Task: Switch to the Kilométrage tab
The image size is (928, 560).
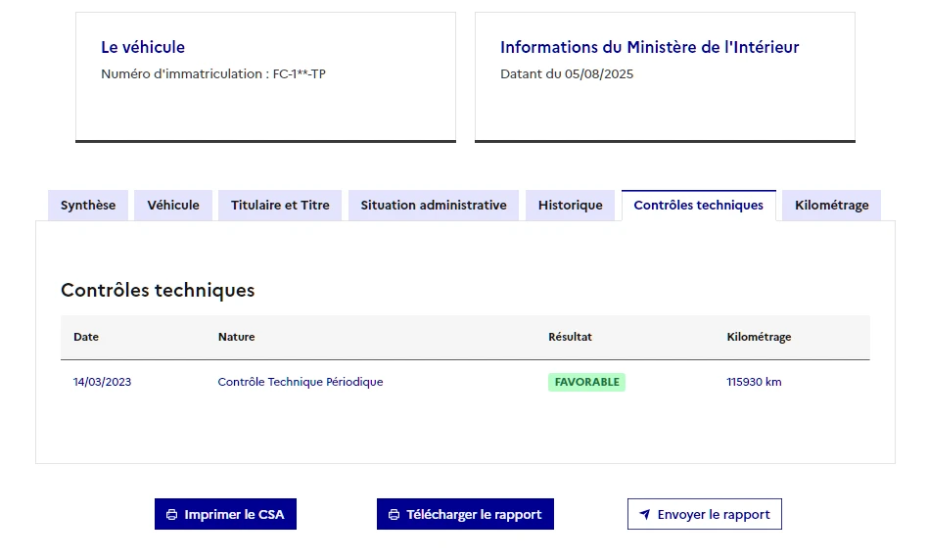Action: 831,206
